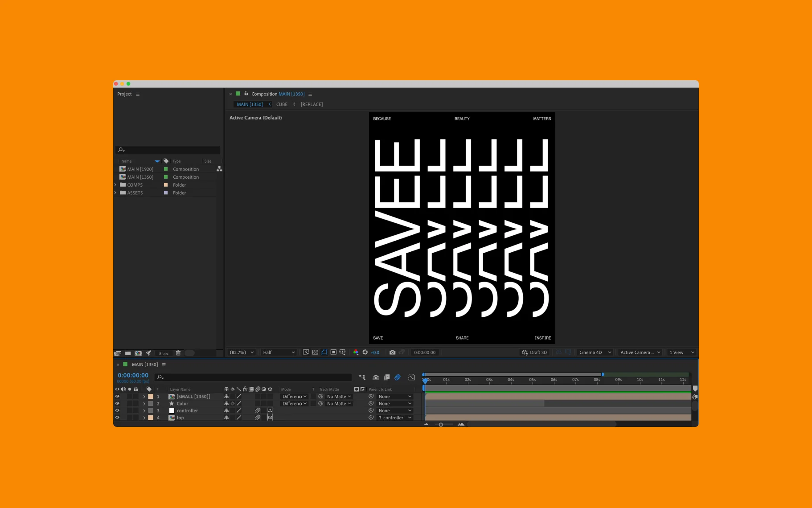
Task: Click the parent pick whip for top layer
Action: (371, 418)
